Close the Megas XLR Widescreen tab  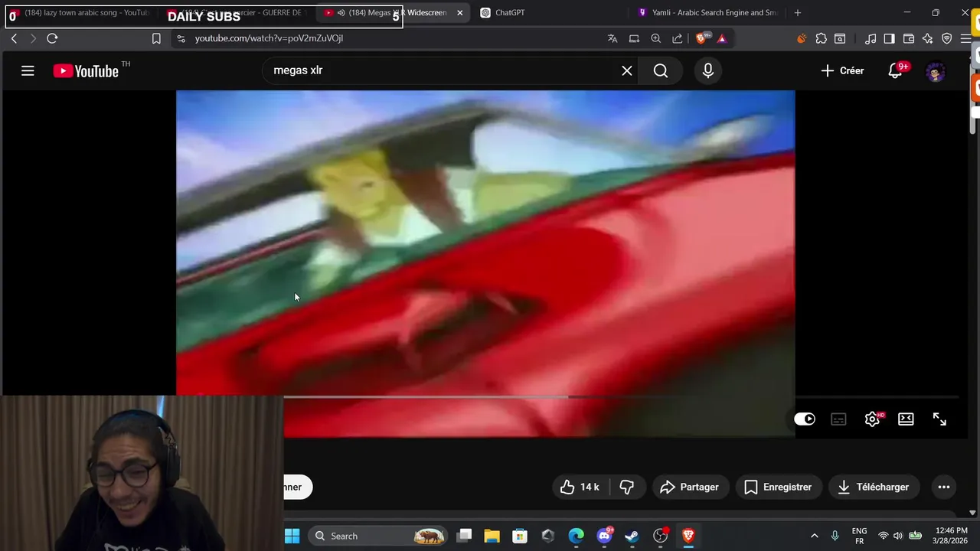coord(459,13)
